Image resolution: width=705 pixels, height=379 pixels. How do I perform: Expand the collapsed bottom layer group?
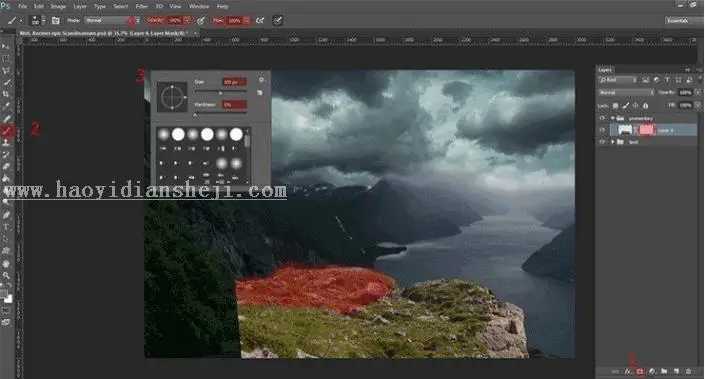click(612, 142)
